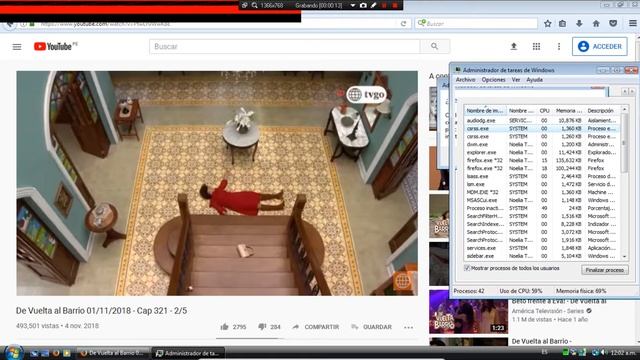This screenshot has height=360, width=640.
Task: Select the dwm.exe process row
Action: pyautogui.click(x=542, y=144)
